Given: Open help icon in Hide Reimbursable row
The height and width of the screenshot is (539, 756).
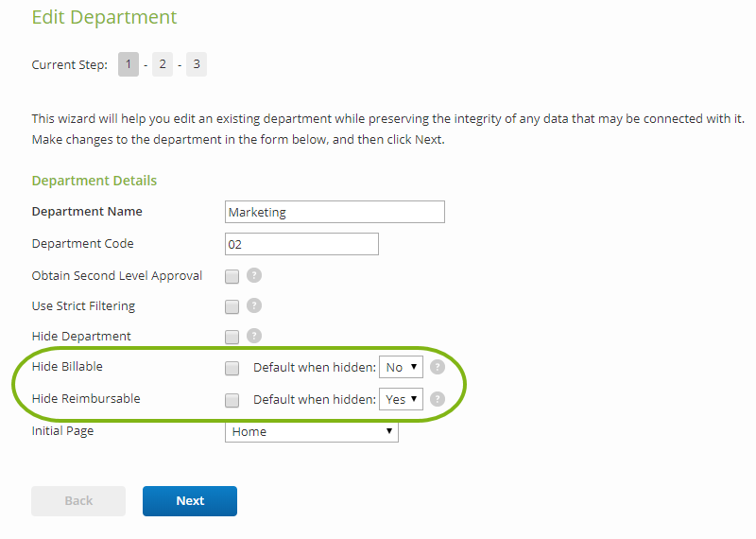Looking at the screenshot, I should (x=437, y=399).
